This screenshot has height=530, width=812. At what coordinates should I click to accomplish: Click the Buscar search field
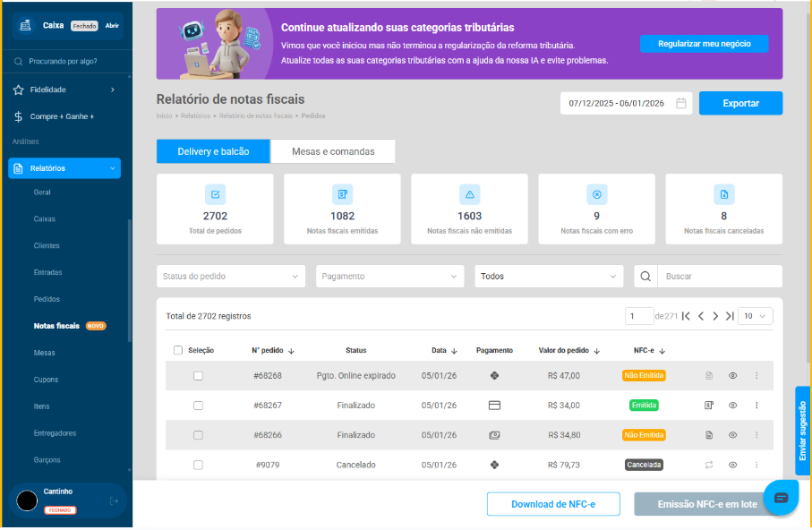(719, 277)
